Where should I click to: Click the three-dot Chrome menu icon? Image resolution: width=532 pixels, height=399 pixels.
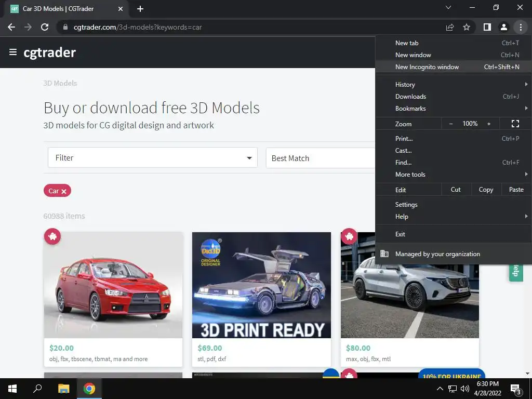point(521,27)
